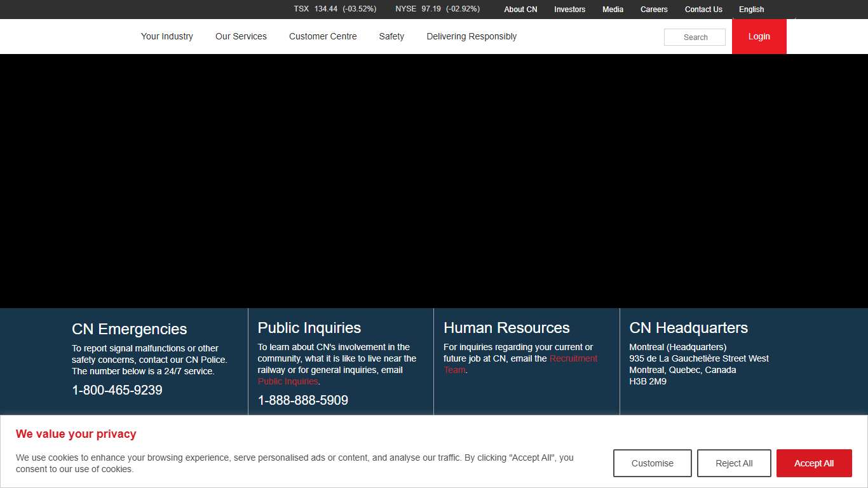Accept all cookies
The height and width of the screenshot is (488, 868).
click(814, 463)
